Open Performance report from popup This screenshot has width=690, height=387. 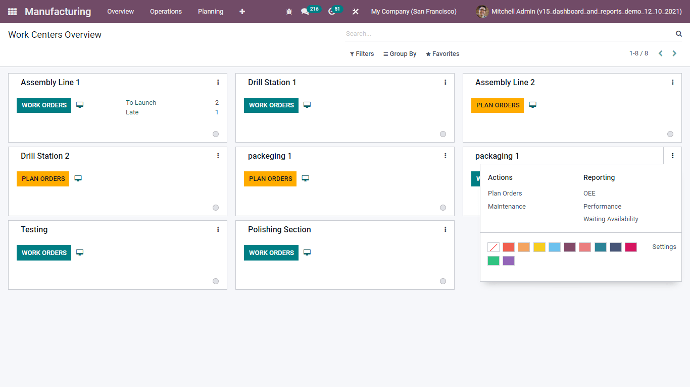(x=602, y=206)
